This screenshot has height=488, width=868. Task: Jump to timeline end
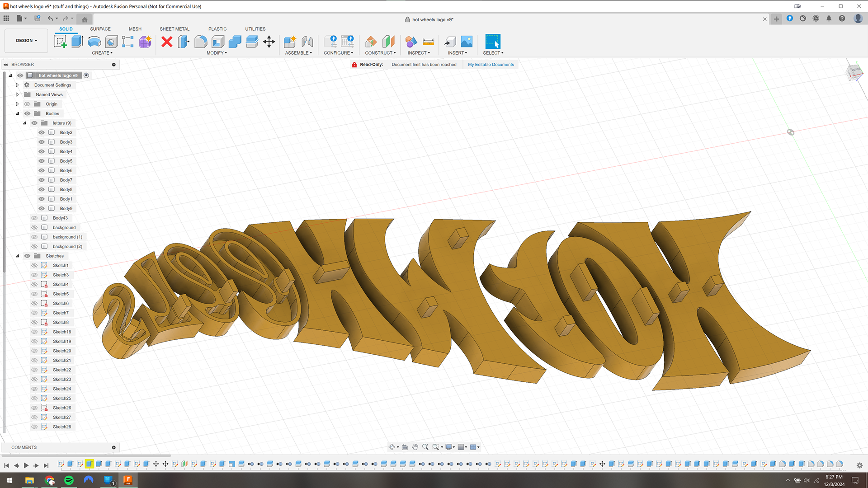coord(46,465)
